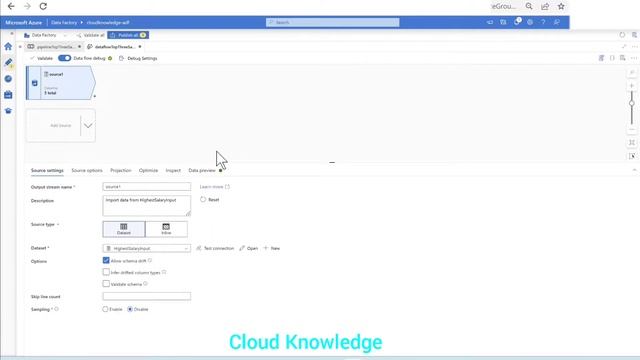Toggle the Data flow debug switch
Viewport: 640px width, 360px height.
tap(64, 58)
